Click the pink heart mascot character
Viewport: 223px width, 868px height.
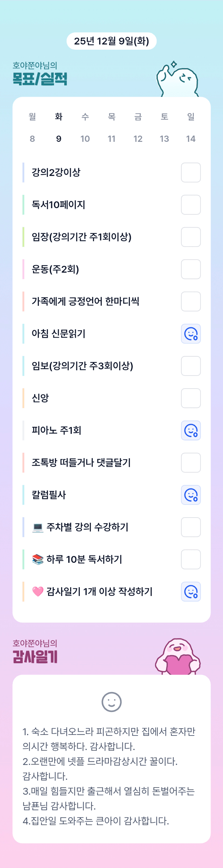pos(178,656)
